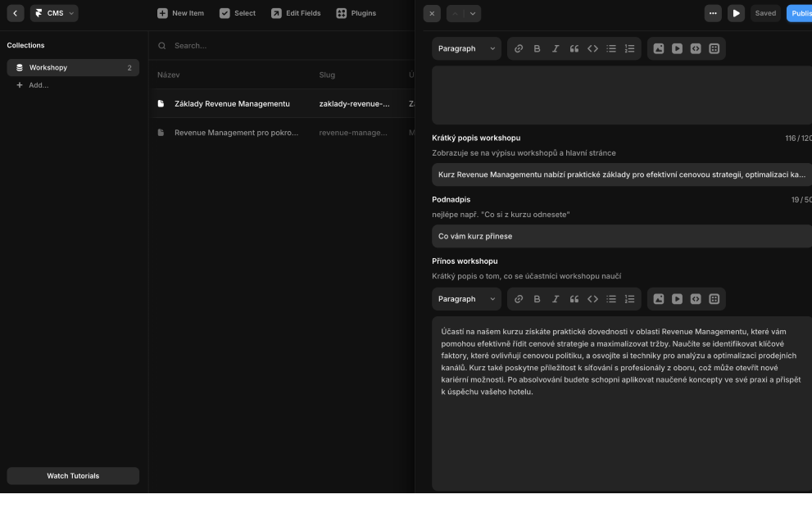Select the zaklady-revenue slug cell
812x508 pixels.
354,104
